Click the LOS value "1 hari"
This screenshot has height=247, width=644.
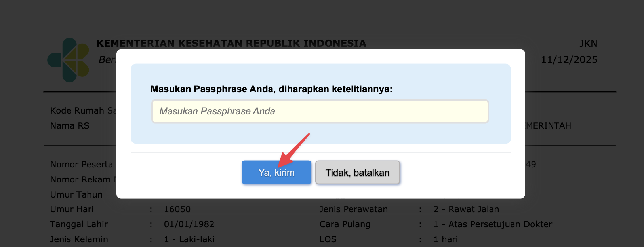pyautogui.click(x=446, y=239)
